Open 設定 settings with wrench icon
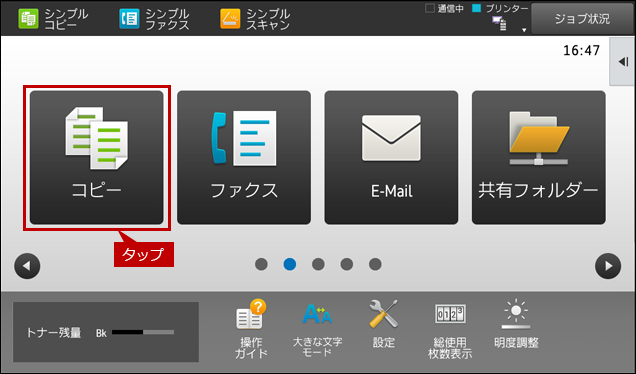This screenshot has width=636, height=374. tap(384, 324)
